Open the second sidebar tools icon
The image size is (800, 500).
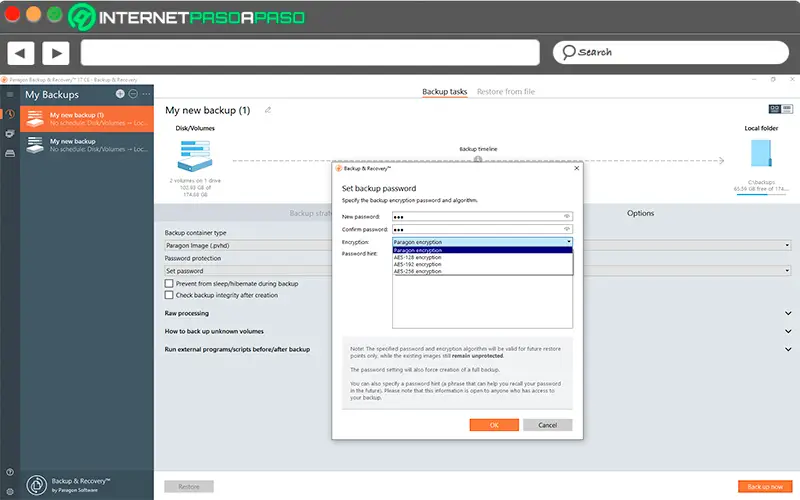click(10, 134)
